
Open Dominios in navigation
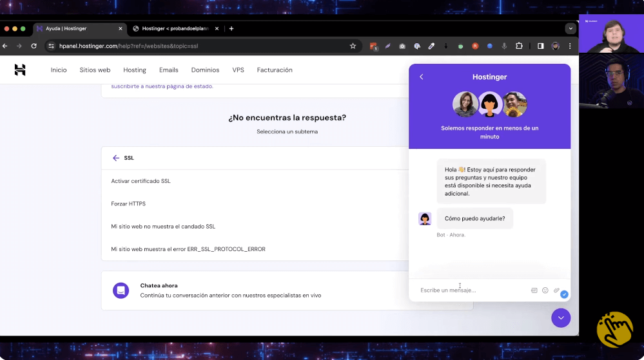click(206, 70)
